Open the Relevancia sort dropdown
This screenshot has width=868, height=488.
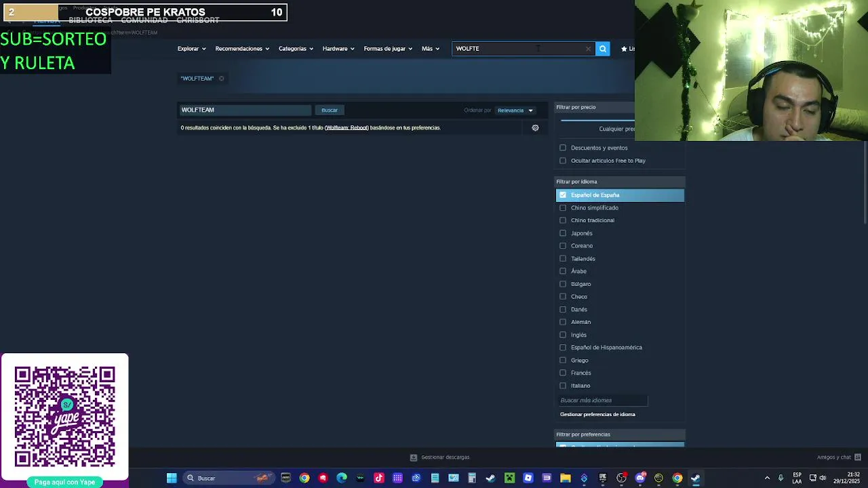(x=515, y=110)
